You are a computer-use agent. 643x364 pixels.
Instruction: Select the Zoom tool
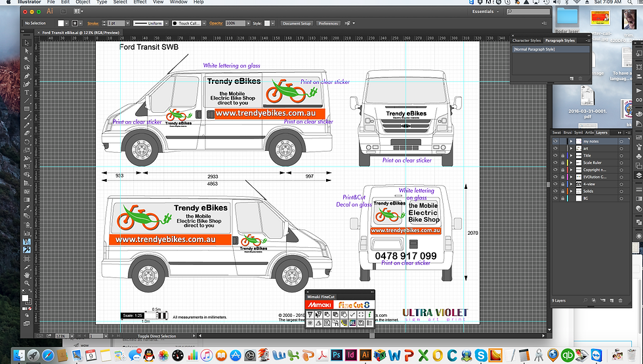27,283
